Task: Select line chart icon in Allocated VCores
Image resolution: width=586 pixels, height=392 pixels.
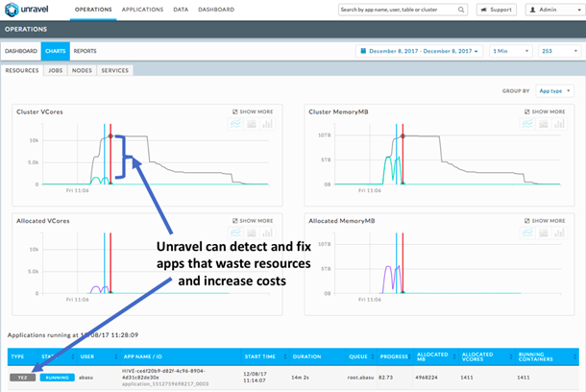Action: click(x=235, y=233)
